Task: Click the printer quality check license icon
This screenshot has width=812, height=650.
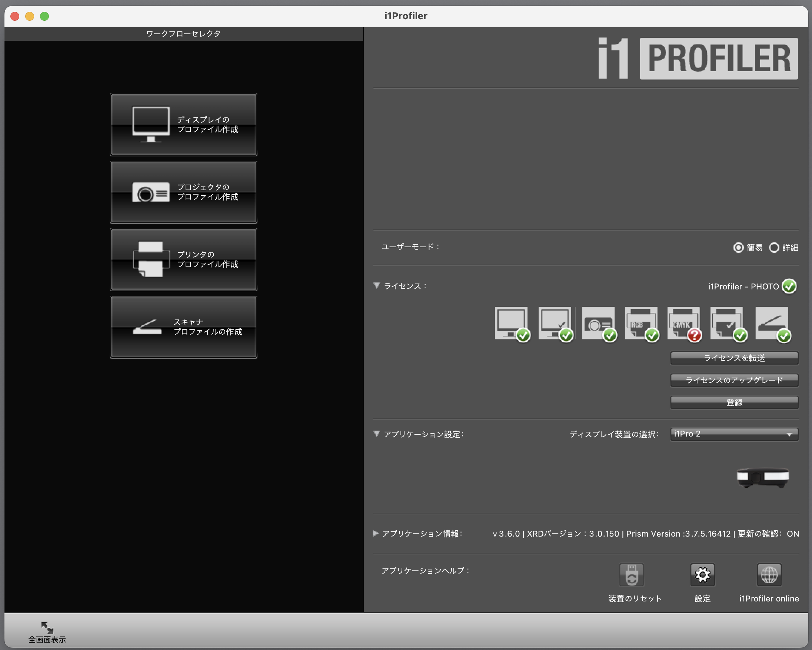Action: tap(728, 324)
